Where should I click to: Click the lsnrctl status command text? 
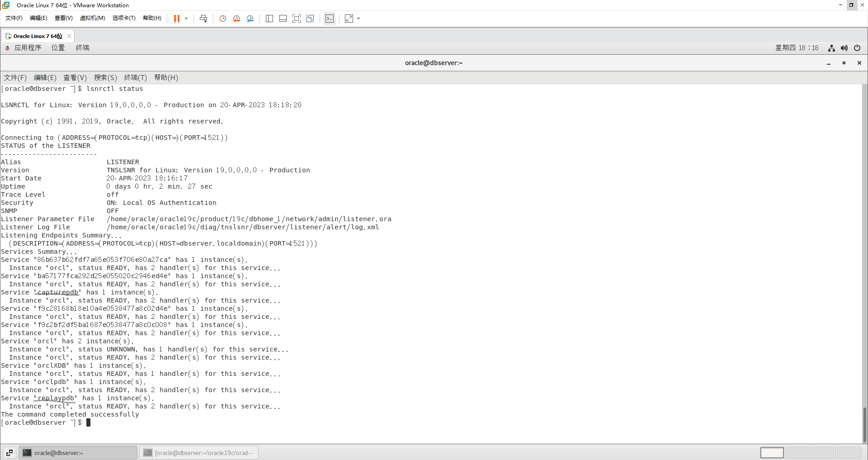pos(114,89)
